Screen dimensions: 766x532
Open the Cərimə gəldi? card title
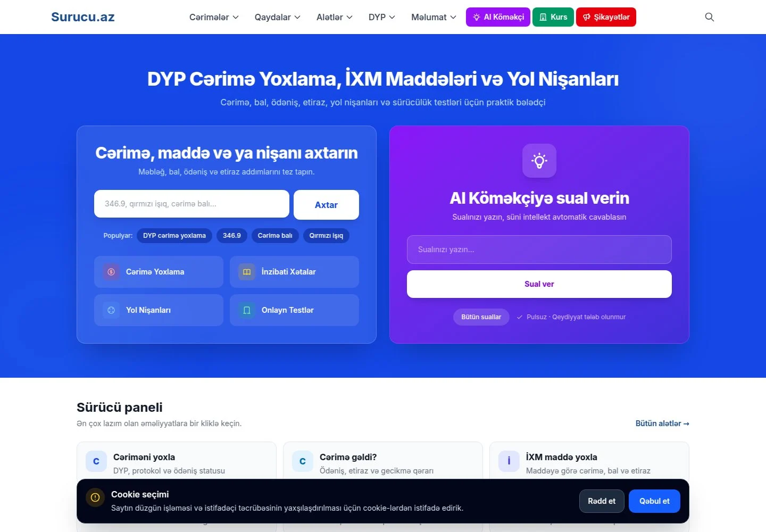coord(348,457)
